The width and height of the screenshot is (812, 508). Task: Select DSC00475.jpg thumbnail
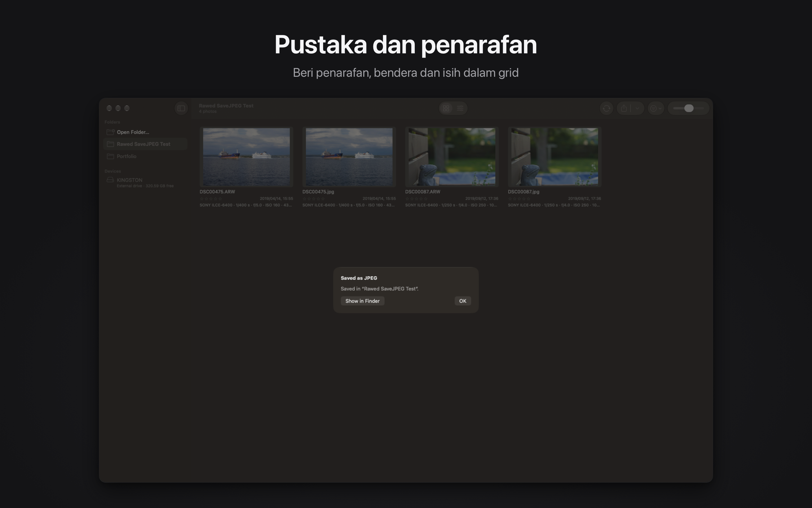[349, 157]
